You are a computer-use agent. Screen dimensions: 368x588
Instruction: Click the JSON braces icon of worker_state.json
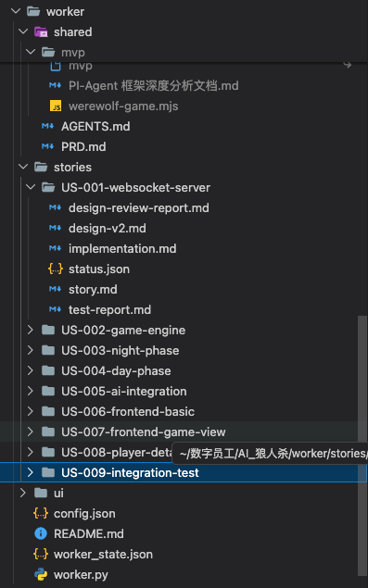[41, 554]
